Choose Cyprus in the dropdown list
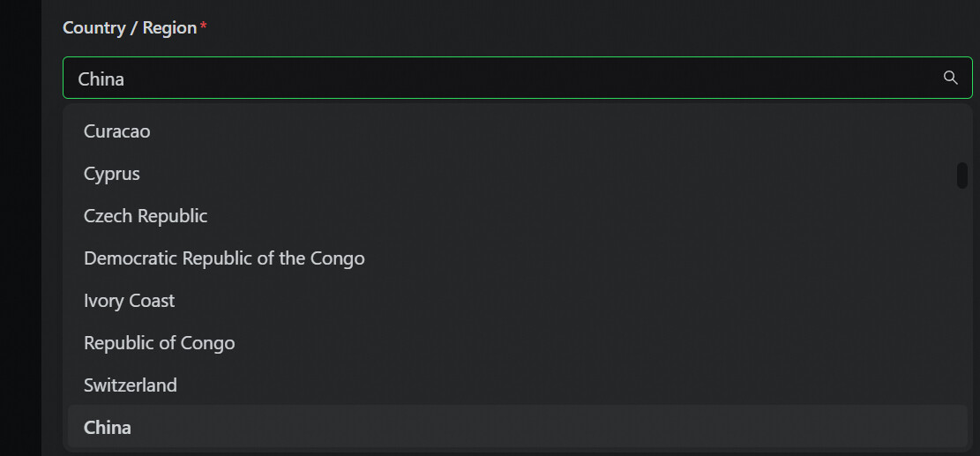The image size is (980, 456). (112, 174)
